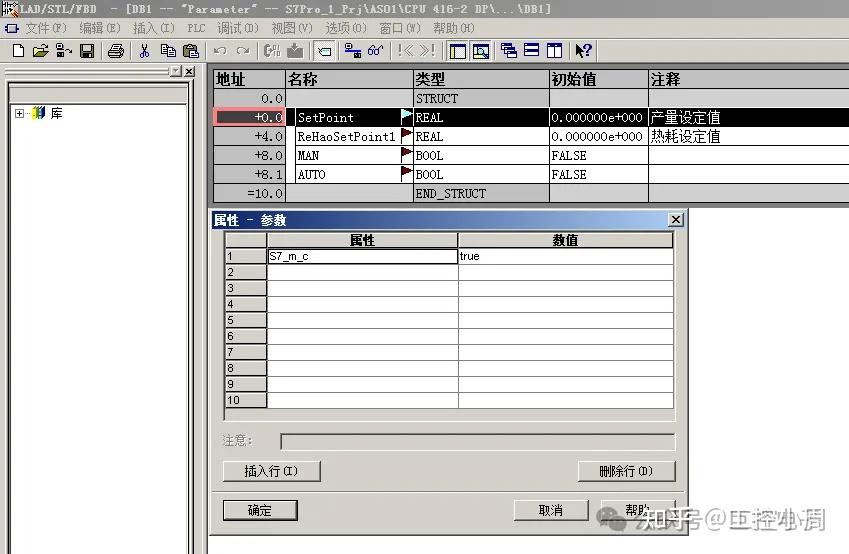
Task: Click the red flag beside MAN
Action: click(406, 155)
